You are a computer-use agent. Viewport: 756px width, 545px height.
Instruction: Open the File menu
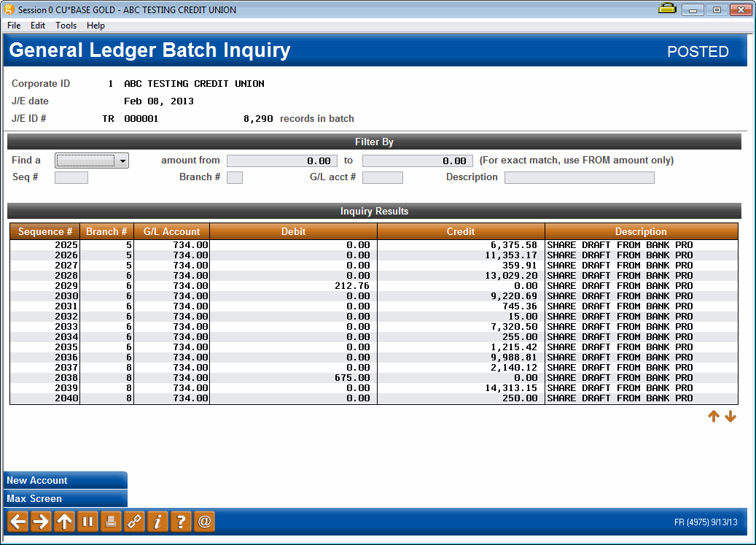[13, 25]
